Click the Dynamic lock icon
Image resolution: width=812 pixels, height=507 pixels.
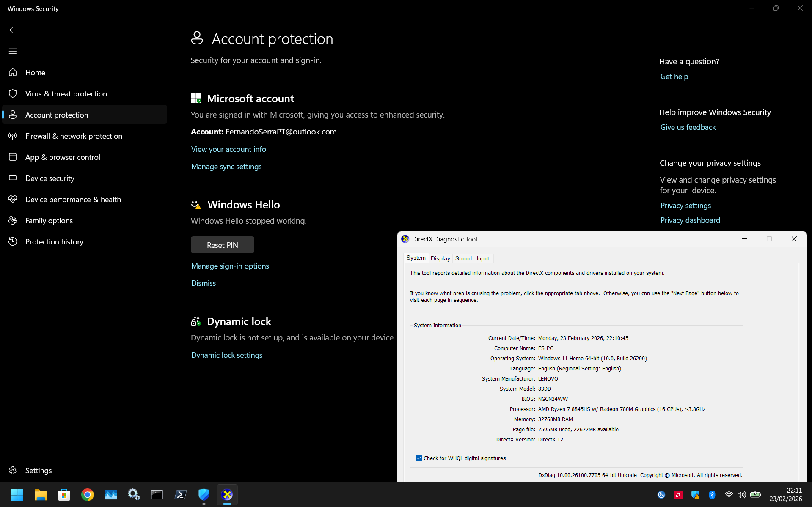tap(196, 321)
